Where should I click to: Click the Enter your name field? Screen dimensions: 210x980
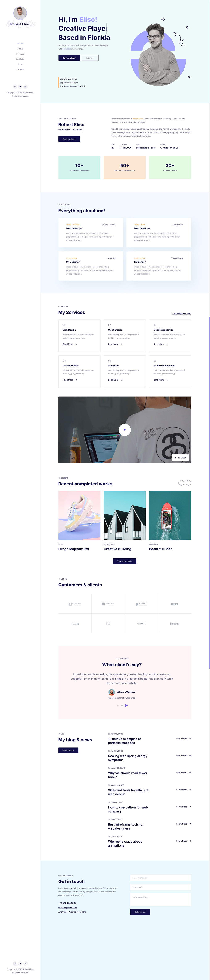point(160,878)
